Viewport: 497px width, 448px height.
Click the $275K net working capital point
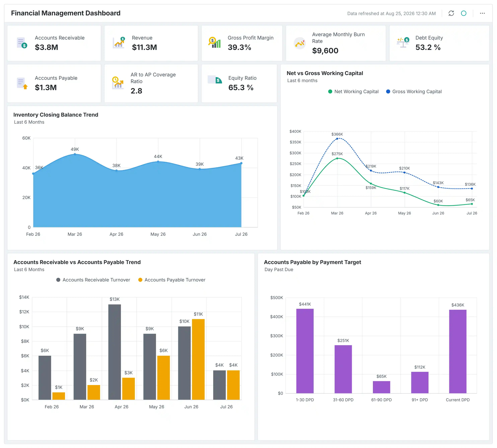[337, 158]
